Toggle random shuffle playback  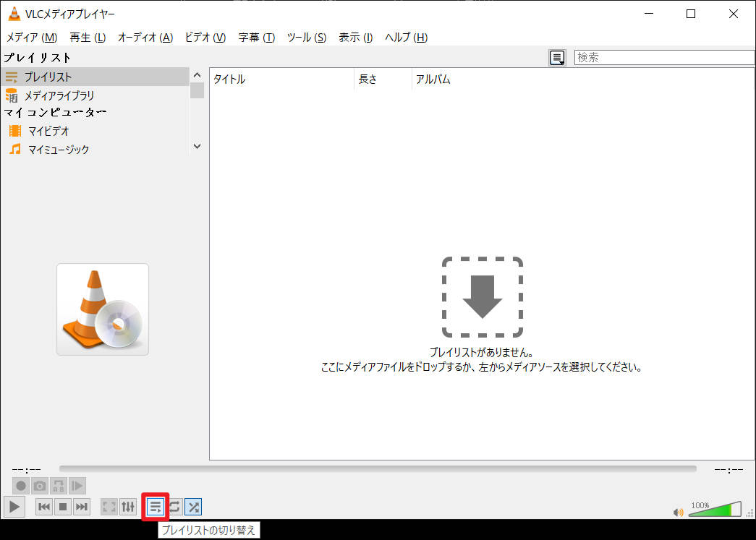[193, 507]
